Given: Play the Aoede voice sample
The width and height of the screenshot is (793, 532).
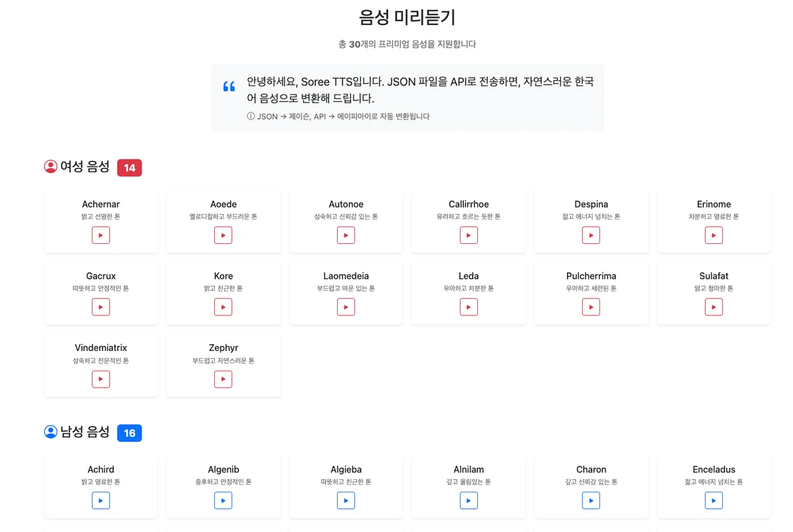Looking at the screenshot, I should coord(223,235).
